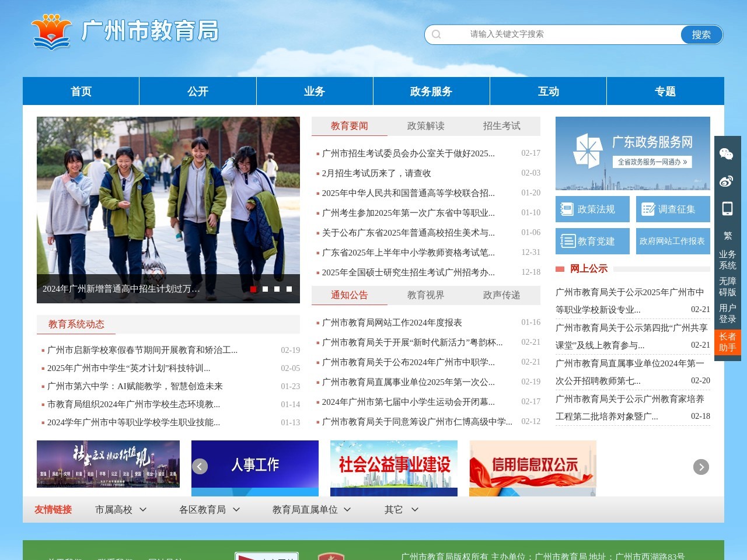Open '2024年广州市第七届中小学生运动会开闭幕' notice
747x560 pixels.
(408, 402)
